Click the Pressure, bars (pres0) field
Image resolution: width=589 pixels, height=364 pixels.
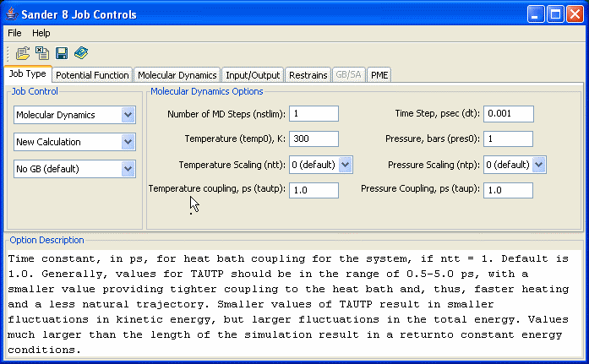[508, 139]
